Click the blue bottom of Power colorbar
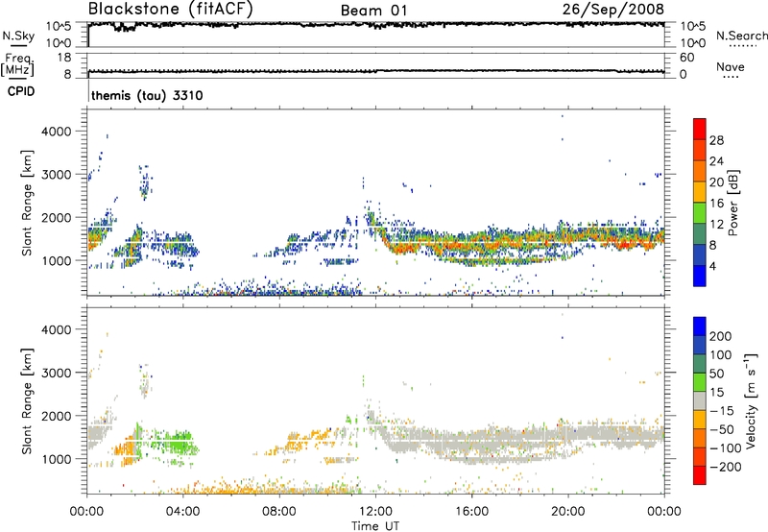The height and width of the screenshot is (532, 768). pos(700,277)
